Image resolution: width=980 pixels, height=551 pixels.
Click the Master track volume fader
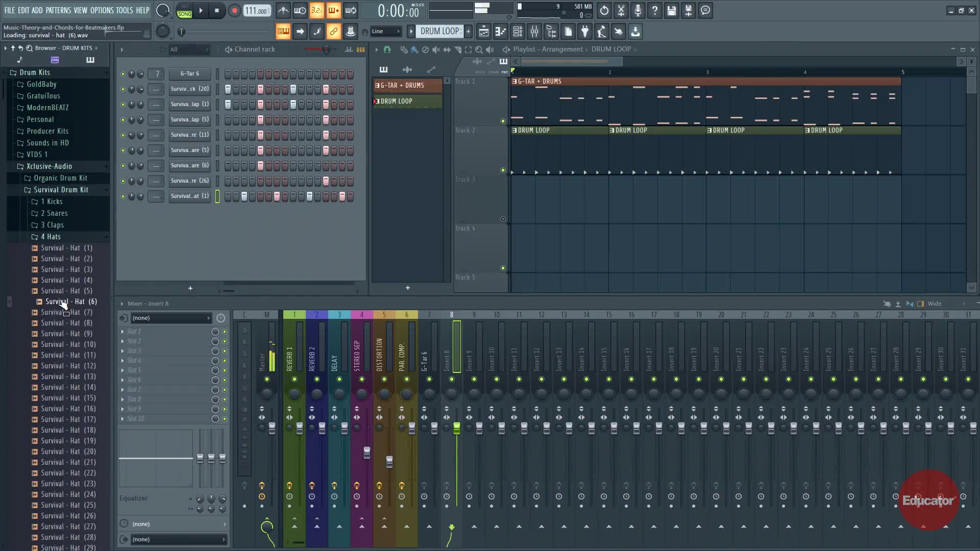tap(272, 429)
